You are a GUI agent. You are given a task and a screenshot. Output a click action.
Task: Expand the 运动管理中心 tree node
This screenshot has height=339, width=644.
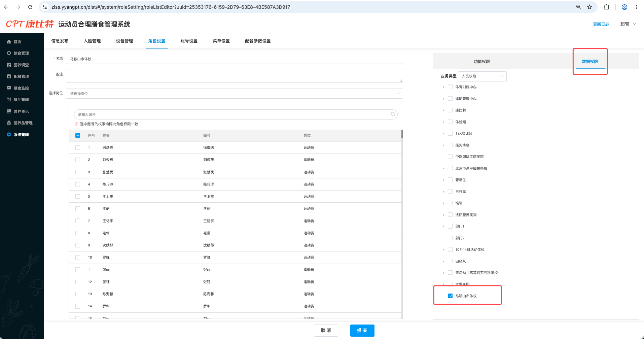pyautogui.click(x=444, y=99)
